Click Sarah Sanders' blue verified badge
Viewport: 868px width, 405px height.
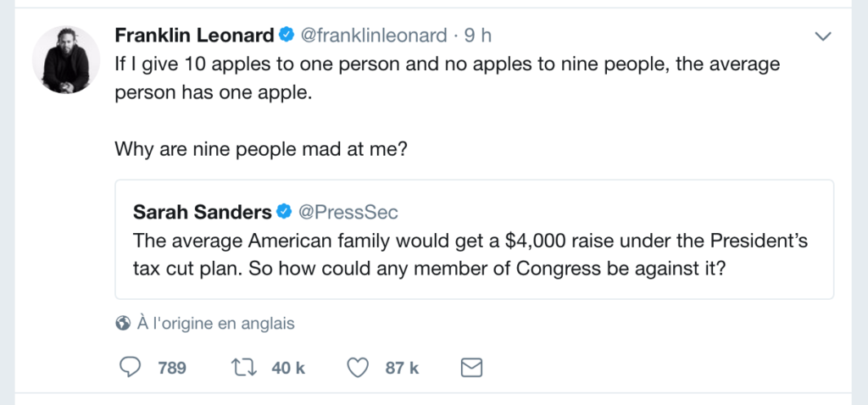click(x=284, y=211)
